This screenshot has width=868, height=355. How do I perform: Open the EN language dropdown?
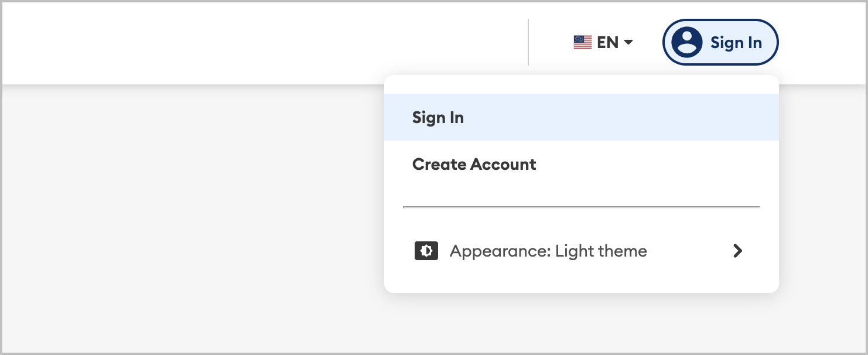coord(603,42)
